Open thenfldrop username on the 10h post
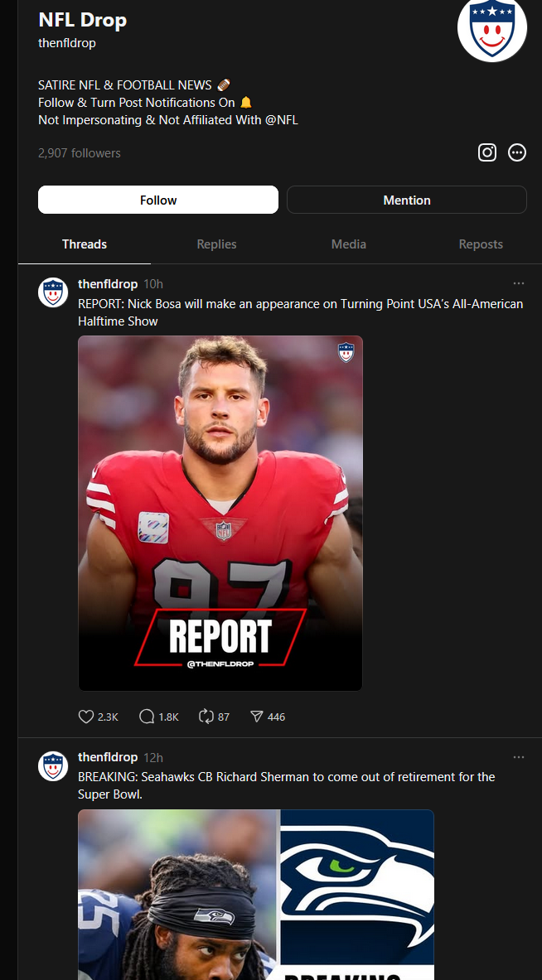Viewport: 542px width, 980px height. coord(108,284)
